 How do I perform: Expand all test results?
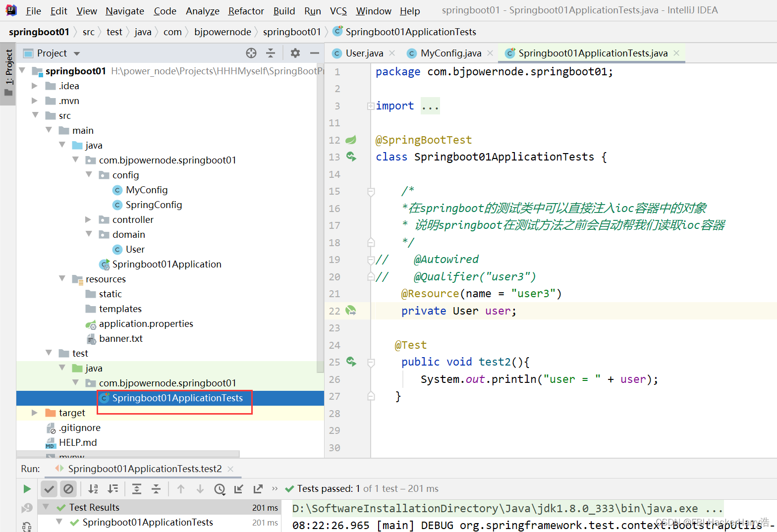pyautogui.click(x=137, y=489)
